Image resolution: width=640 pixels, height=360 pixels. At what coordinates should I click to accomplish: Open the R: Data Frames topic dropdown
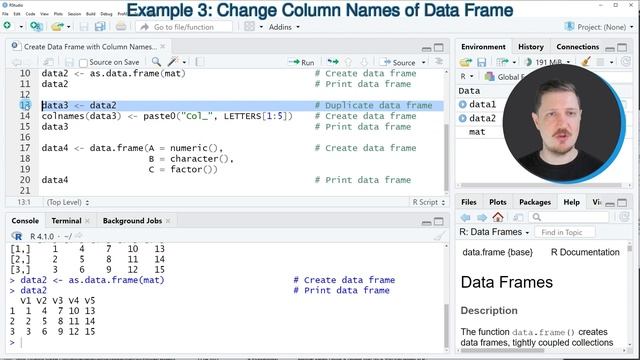coord(494,232)
